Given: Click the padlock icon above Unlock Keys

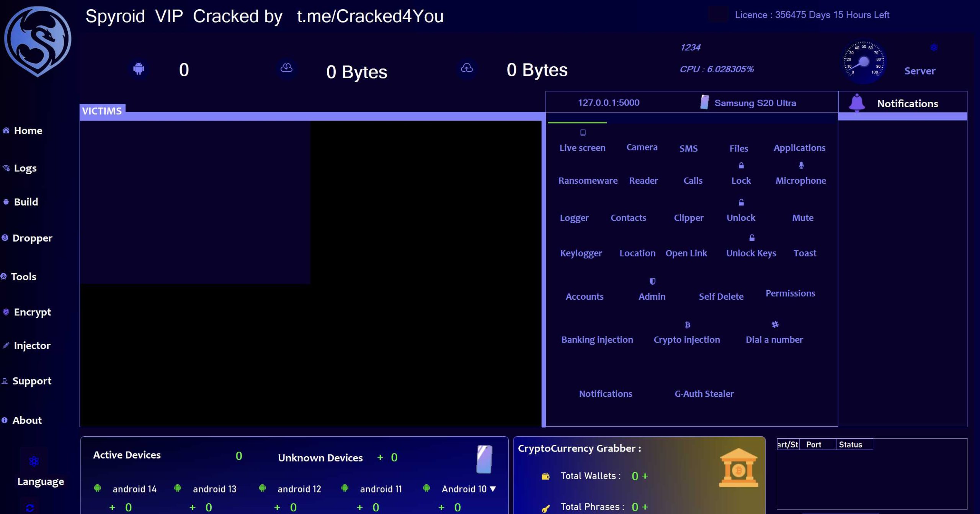Looking at the screenshot, I should (x=752, y=238).
